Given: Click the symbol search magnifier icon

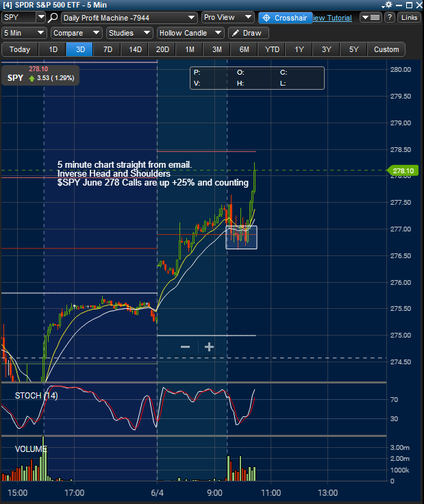Looking at the screenshot, I should point(52,18).
